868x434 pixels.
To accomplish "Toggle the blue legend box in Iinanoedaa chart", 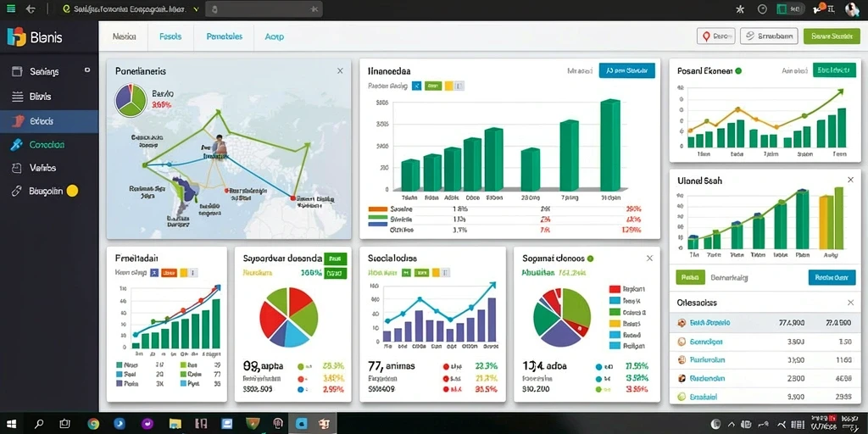I will click(x=417, y=86).
